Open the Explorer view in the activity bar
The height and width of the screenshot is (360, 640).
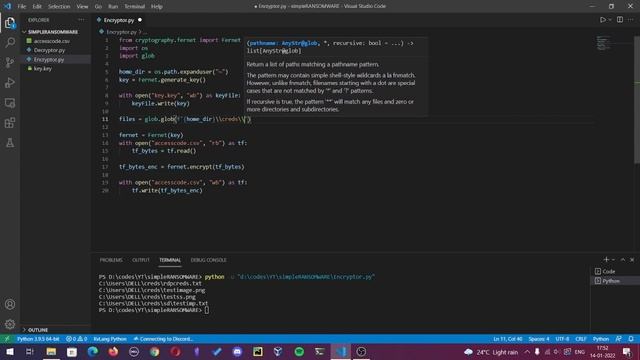(x=10, y=23)
